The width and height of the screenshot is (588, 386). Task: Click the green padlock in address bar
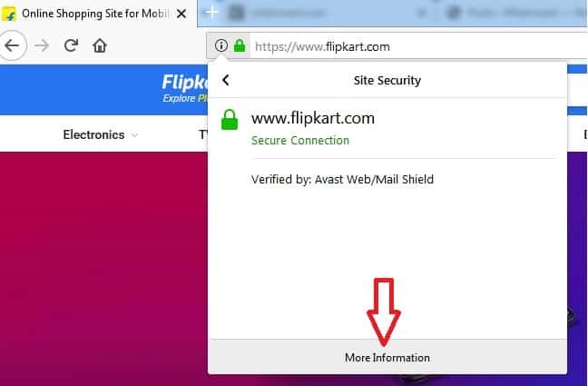(240, 45)
